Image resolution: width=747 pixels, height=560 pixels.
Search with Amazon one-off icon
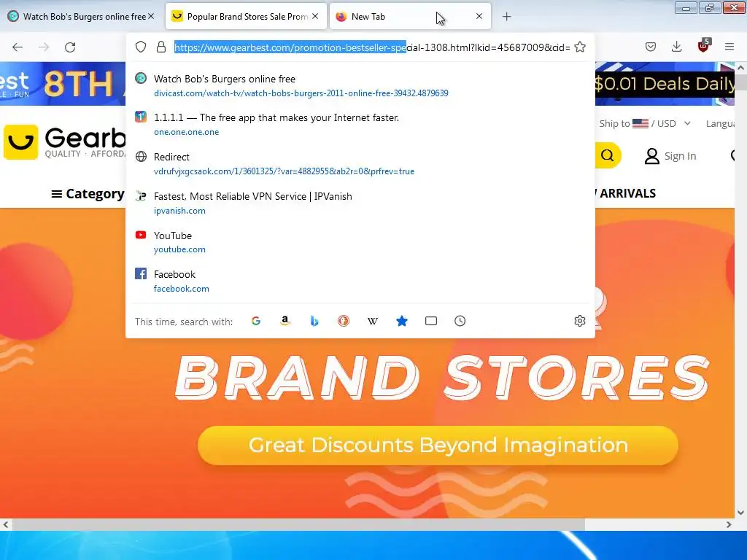point(285,321)
